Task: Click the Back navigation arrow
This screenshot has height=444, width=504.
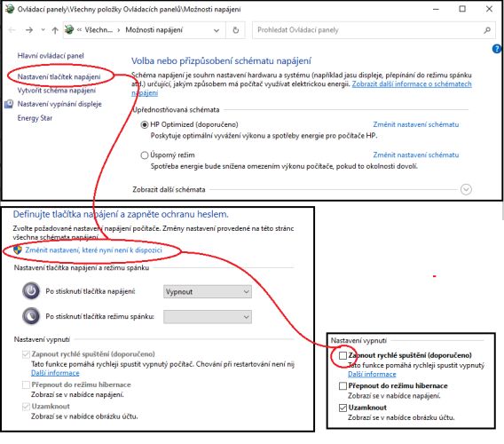Action: tap(12, 30)
